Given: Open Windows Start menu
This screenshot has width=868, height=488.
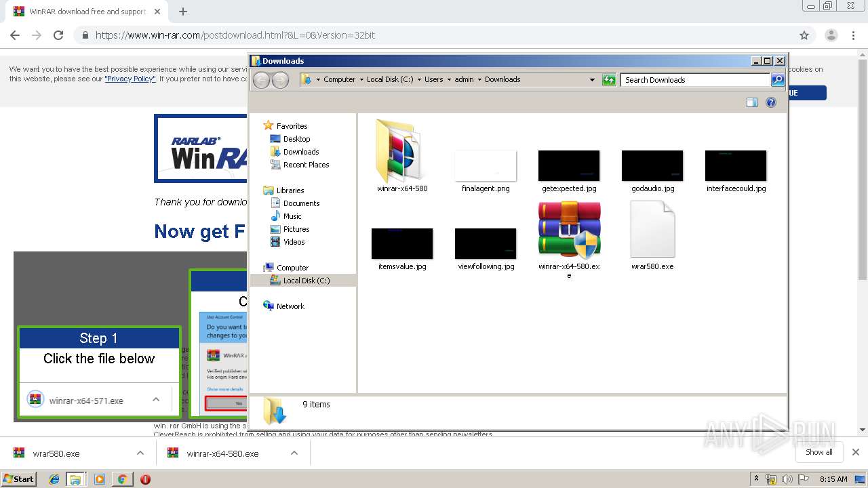Looking at the screenshot, I should (18, 479).
